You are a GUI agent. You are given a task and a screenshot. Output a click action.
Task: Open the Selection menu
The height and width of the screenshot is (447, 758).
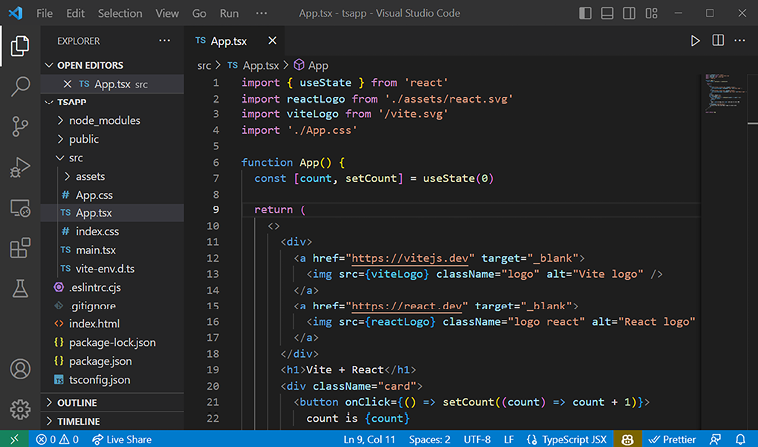coord(120,14)
